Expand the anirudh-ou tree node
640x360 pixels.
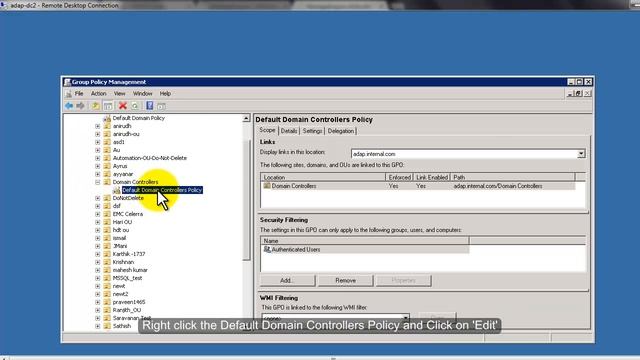coord(98,134)
